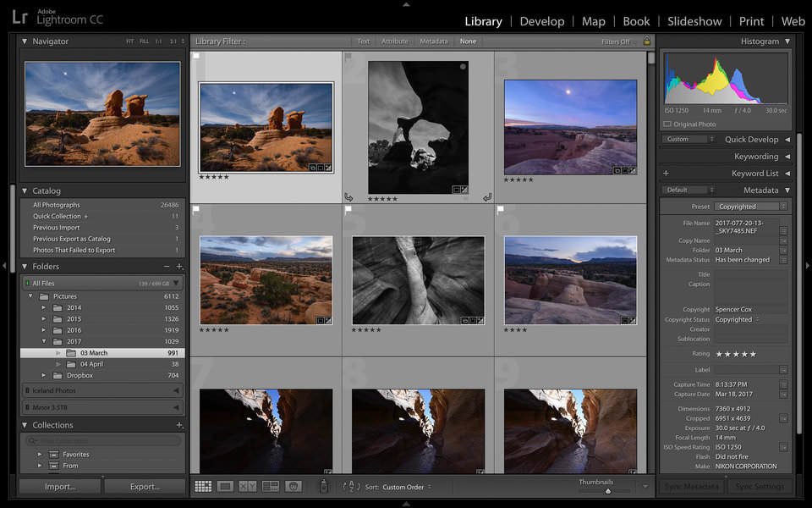812x508 pixels.
Task: Collapse the Navigator panel
Action: point(25,41)
